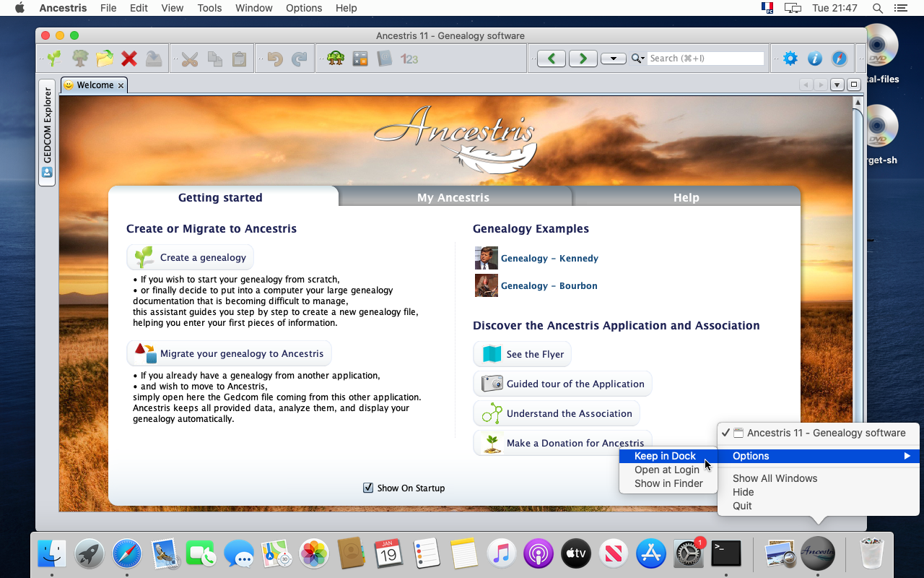Choose Show All Windows in Dock menu
924x578 pixels.
coord(819,478)
